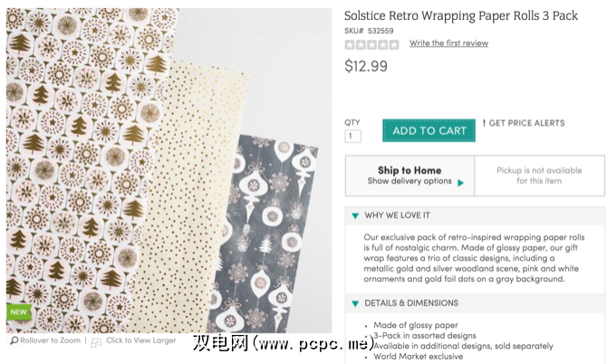607x364 pixels.
Task: Click the Solstice Retro Wrapping Paper title
Action: (462, 15)
